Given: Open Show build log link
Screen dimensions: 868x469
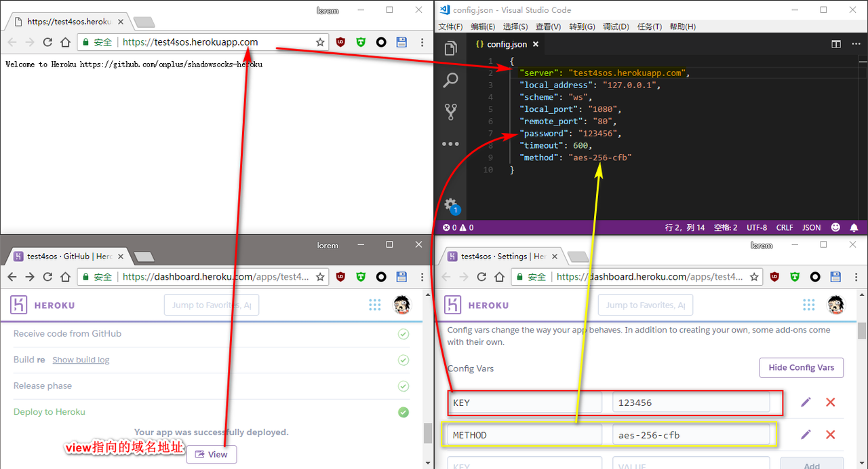Looking at the screenshot, I should (81, 360).
